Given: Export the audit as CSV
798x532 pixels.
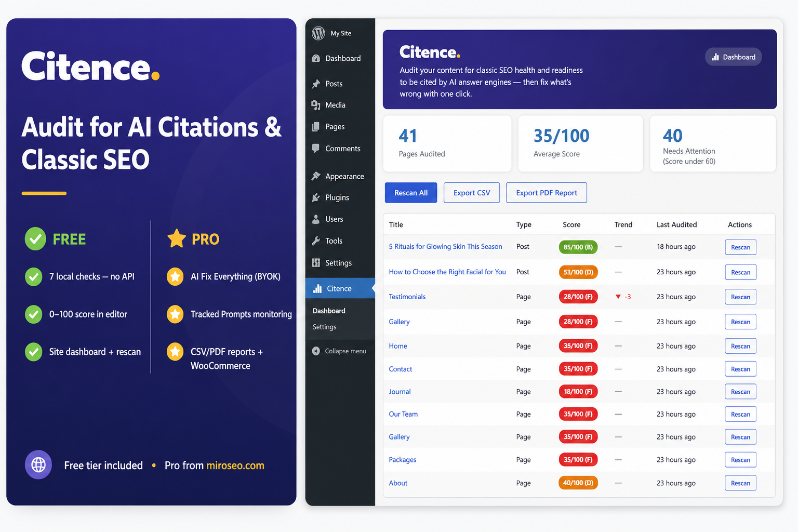Looking at the screenshot, I should (472, 193).
